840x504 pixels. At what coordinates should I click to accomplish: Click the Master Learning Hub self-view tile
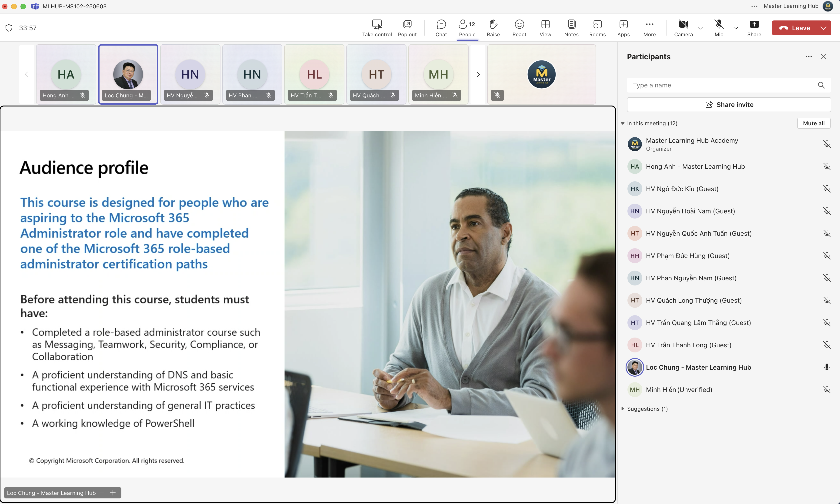[x=541, y=74]
